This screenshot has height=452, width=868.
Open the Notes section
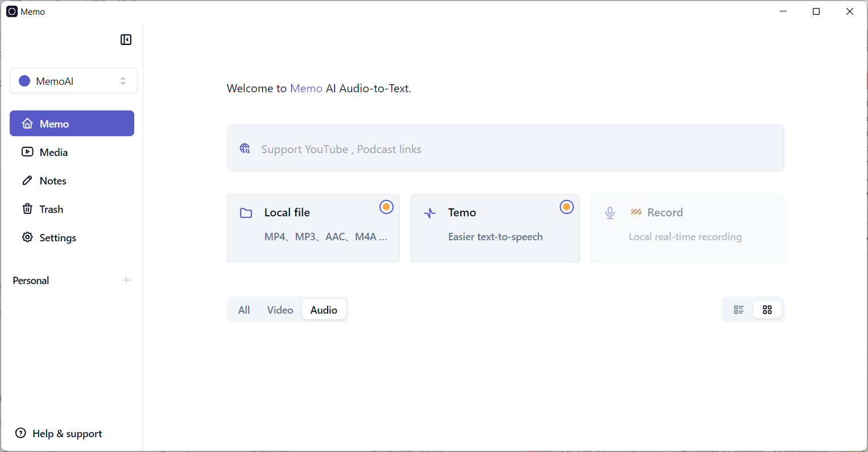pyautogui.click(x=72, y=180)
